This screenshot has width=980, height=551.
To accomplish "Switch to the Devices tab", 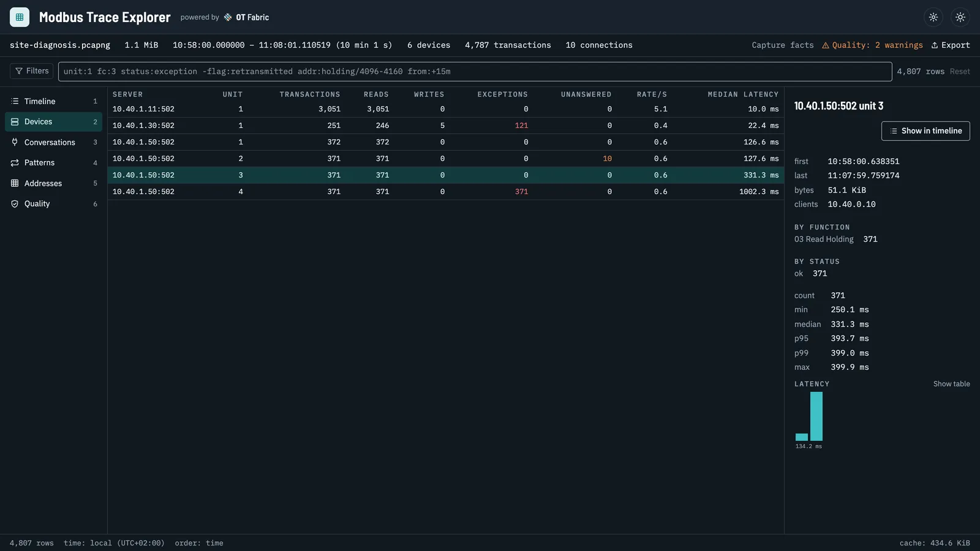I will click(53, 122).
